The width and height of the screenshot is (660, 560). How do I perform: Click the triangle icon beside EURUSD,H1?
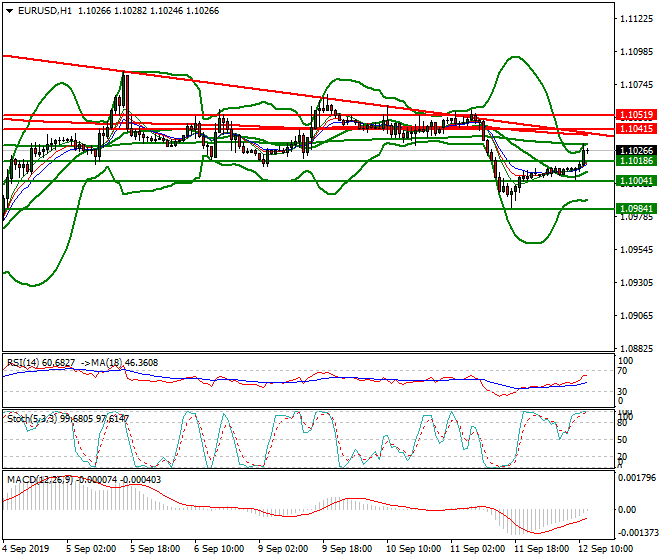pyautogui.click(x=8, y=10)
